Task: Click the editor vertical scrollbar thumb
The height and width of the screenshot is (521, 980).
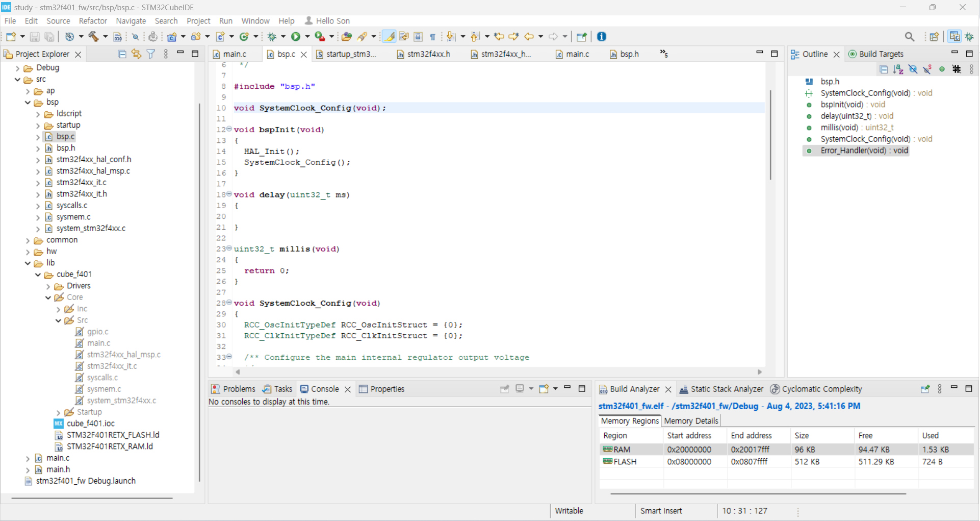Action: click(x=770, y=135)
